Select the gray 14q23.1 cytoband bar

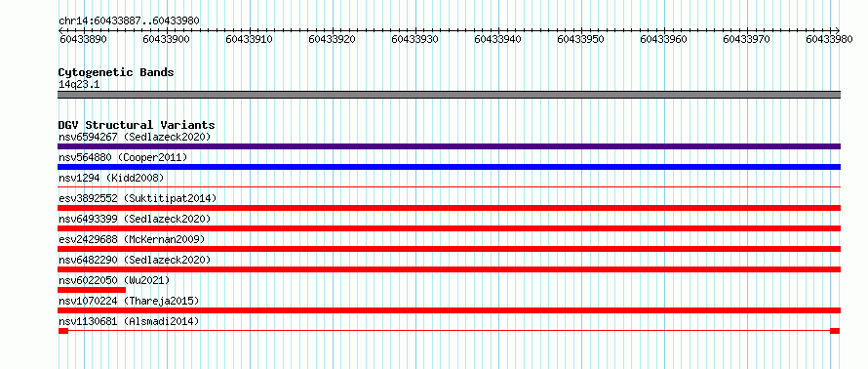(x=449, y=95)
